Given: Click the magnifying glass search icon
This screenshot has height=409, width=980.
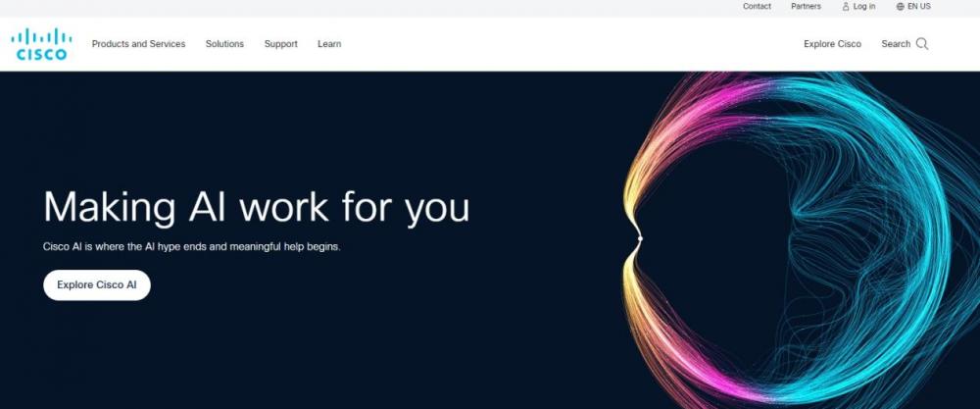Looking at the screenshot, I should point(922,44).
